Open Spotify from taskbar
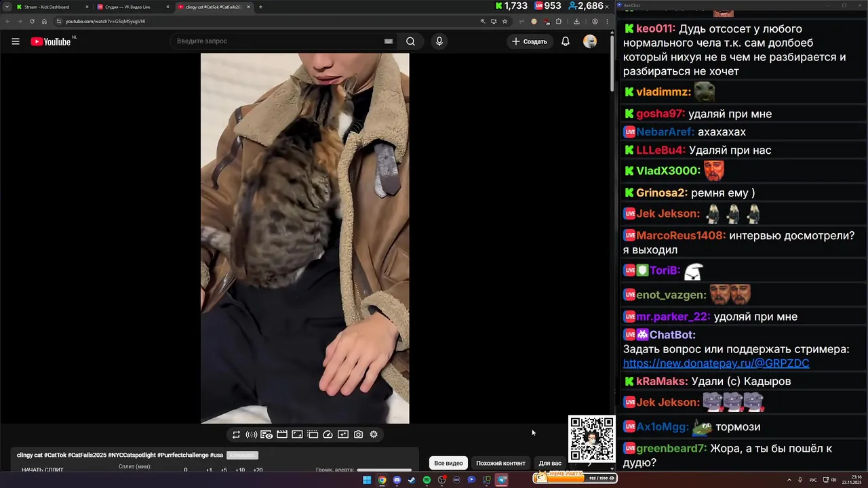Image resolution: width=868 pixels, height=488 pixels. (x=427, y=480)
